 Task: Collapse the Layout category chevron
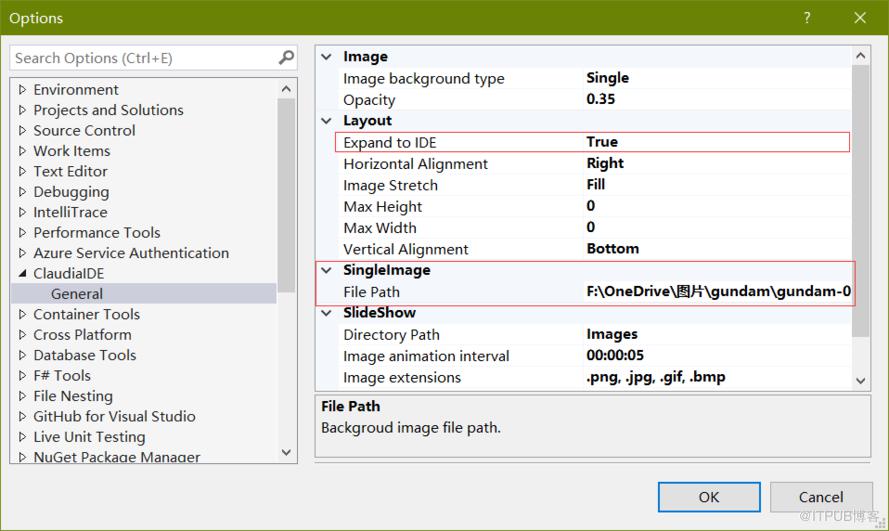click(327, 121)
